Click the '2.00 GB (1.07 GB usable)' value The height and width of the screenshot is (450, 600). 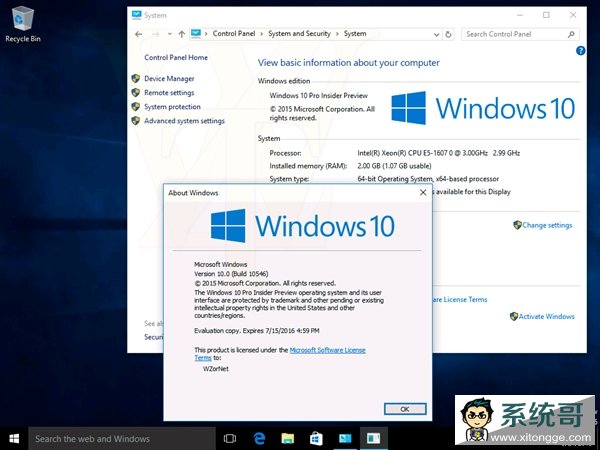(x=394, y=166)
